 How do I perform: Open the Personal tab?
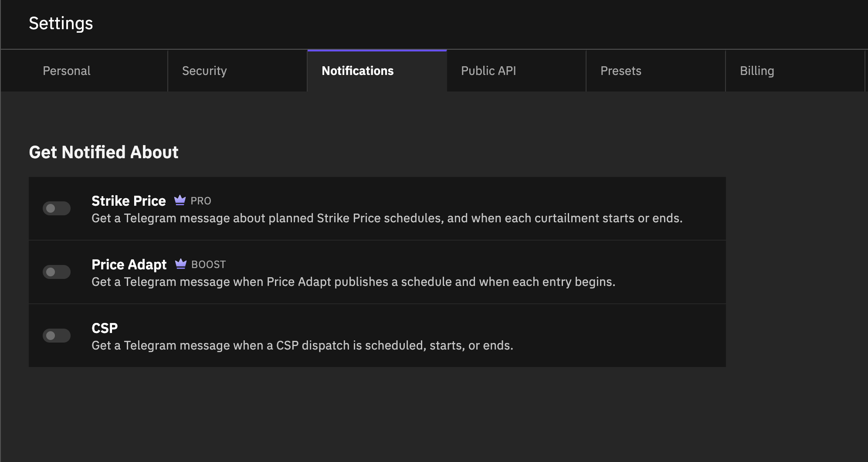85,71
